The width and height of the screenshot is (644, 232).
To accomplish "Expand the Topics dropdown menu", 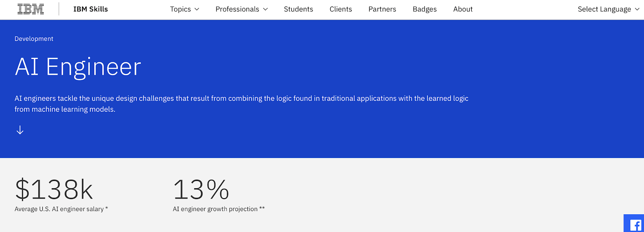I will coord(180,9).
